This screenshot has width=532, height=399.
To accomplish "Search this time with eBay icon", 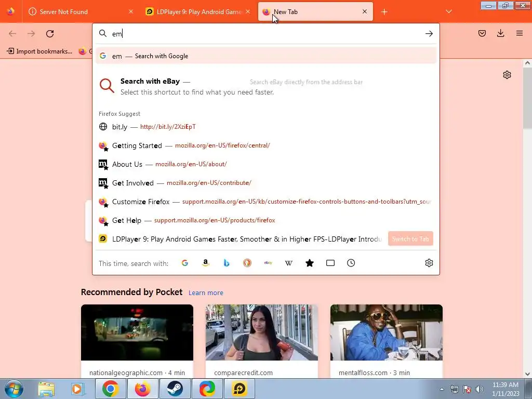I will (268, 263).
